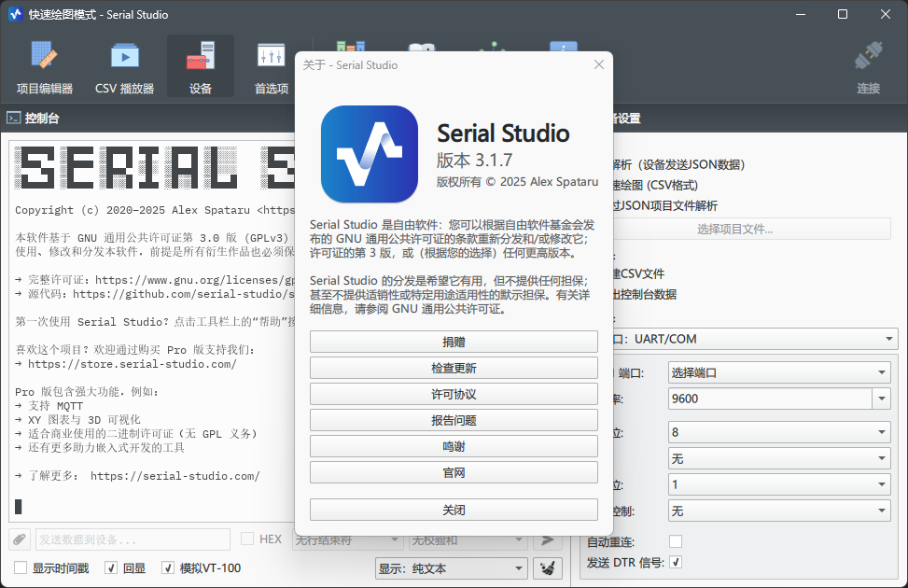The height and width of the screenshot is (588, 908).
Task: Clear console with the broom icon
Action: tap(547, 568)
